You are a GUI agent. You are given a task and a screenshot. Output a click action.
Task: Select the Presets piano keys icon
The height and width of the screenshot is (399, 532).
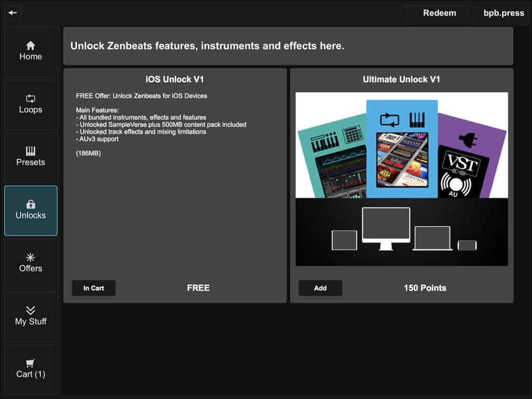(31, 151)
